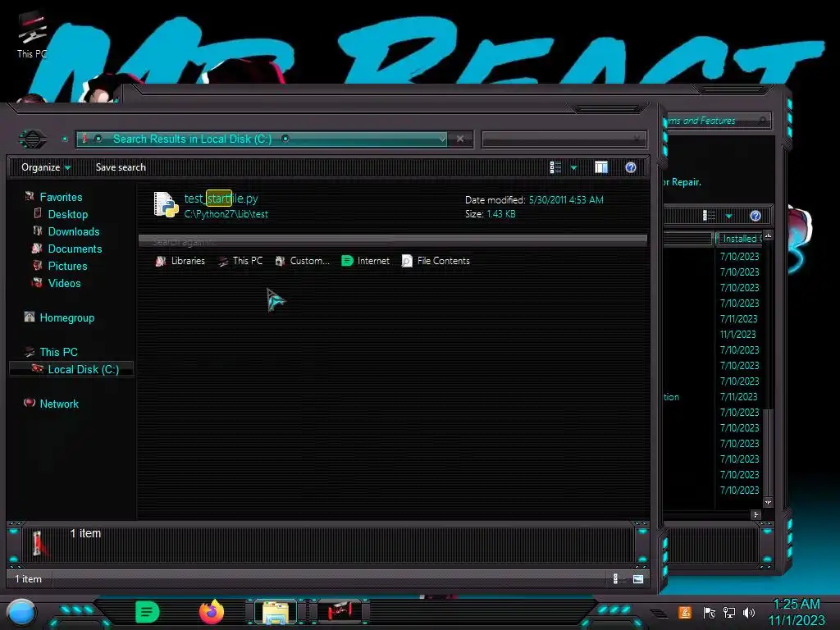Click the volume speaker tray icon
The width and height of the screenshot is (840, 630).
click(749, 612)
